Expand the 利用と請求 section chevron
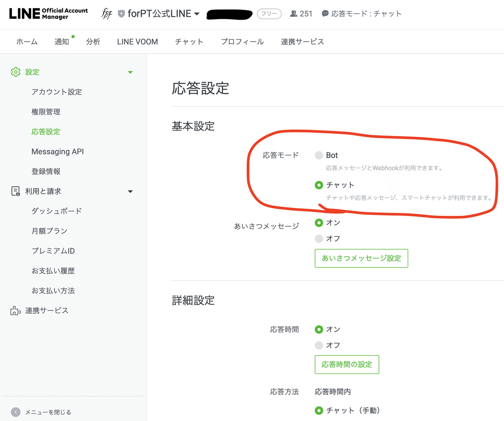Screen dimensions: 504x421 130,191
